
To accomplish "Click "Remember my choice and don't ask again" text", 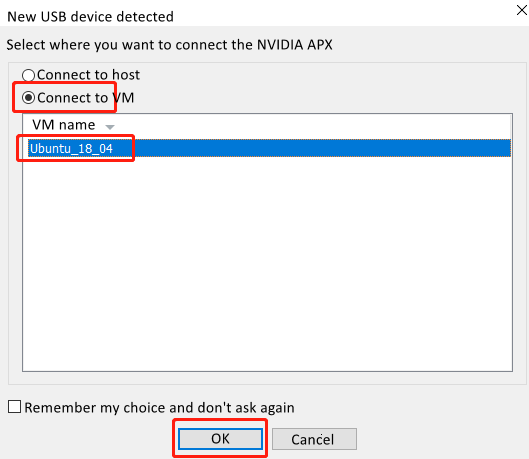I will 159,408.
